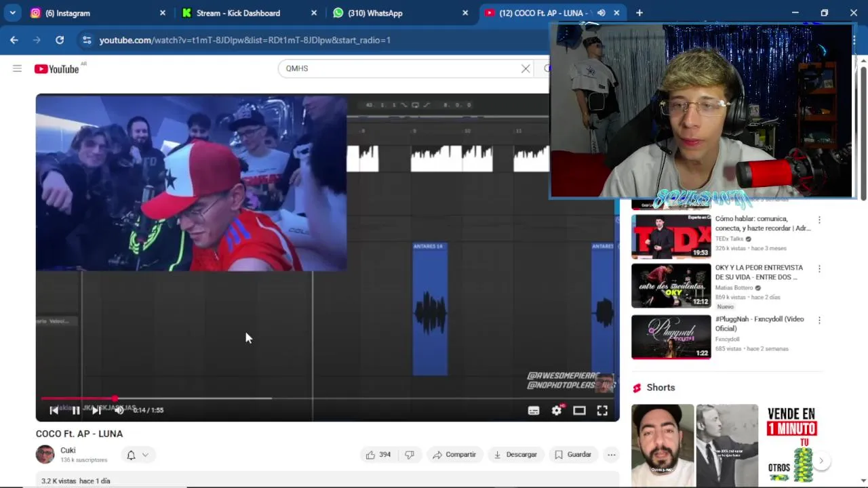Share video with Compartir button
Viewport: 868px width, 488px height.
tap(454, 455)
